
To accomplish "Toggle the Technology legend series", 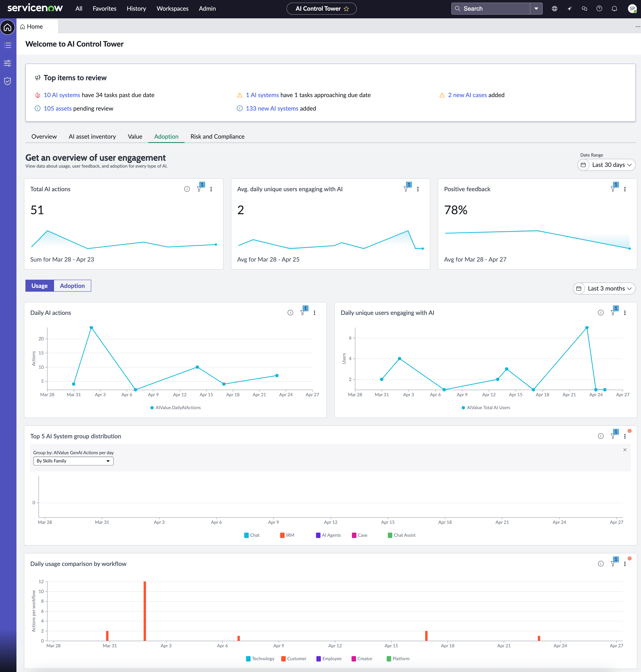I will tap(260, 659).
